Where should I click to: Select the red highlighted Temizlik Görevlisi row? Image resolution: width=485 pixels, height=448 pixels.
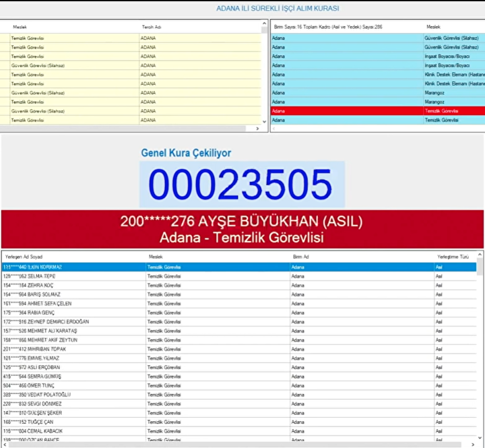click(x=378, y=110)
